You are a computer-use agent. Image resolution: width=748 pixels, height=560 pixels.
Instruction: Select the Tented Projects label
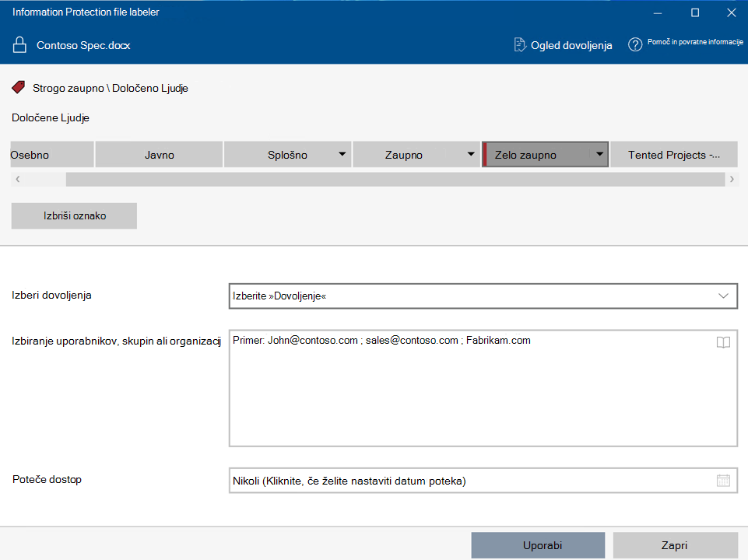[x=673, y=155]
